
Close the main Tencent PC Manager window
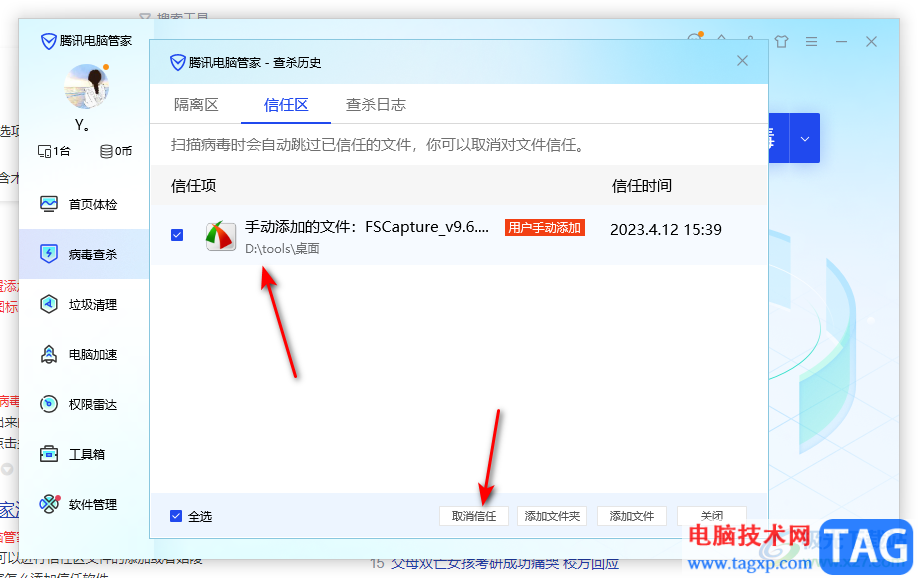click(871, 42)
